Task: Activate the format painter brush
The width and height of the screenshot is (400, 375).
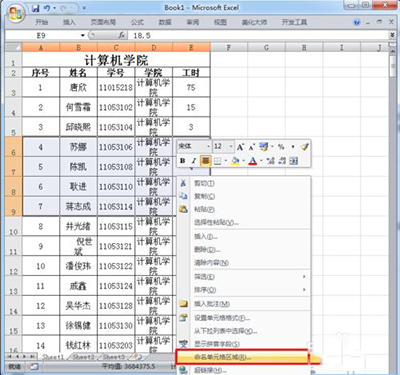Action: 304,147
